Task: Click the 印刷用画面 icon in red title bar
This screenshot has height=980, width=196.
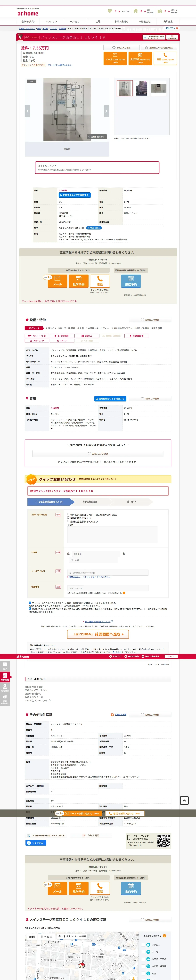Action: pyautogui.click(x=172, y=37)
